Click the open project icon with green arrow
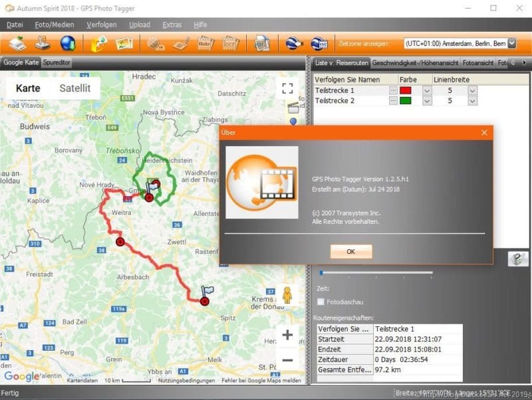The height and width of the screenshot is (400, 532). click(x=17, y=43)
